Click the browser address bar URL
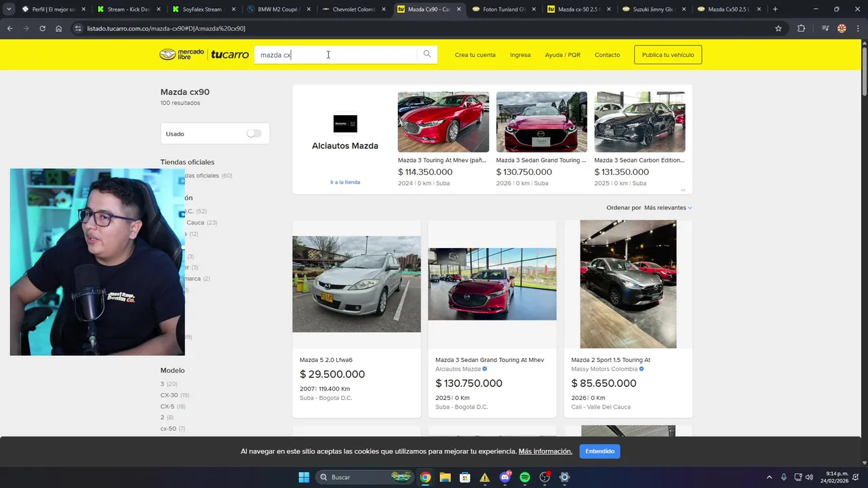 coord(166,28)
